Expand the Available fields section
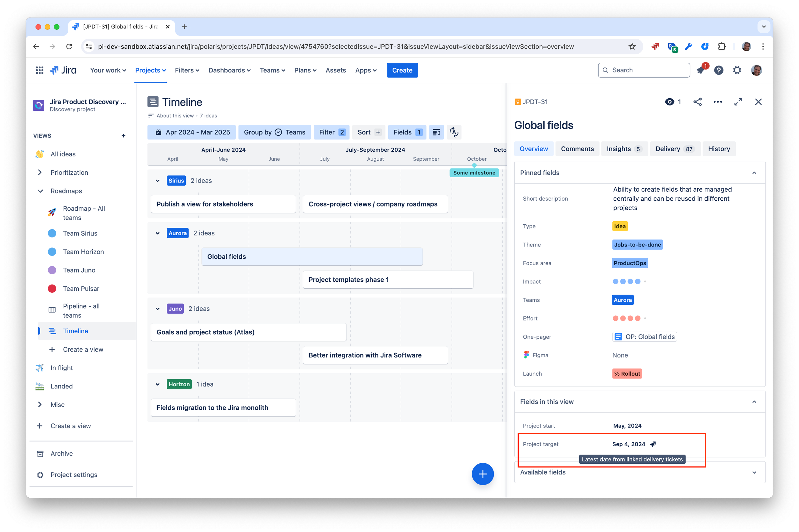Viewport: 799px width, 532px height. pyautogui.click(x=754, y=472)
